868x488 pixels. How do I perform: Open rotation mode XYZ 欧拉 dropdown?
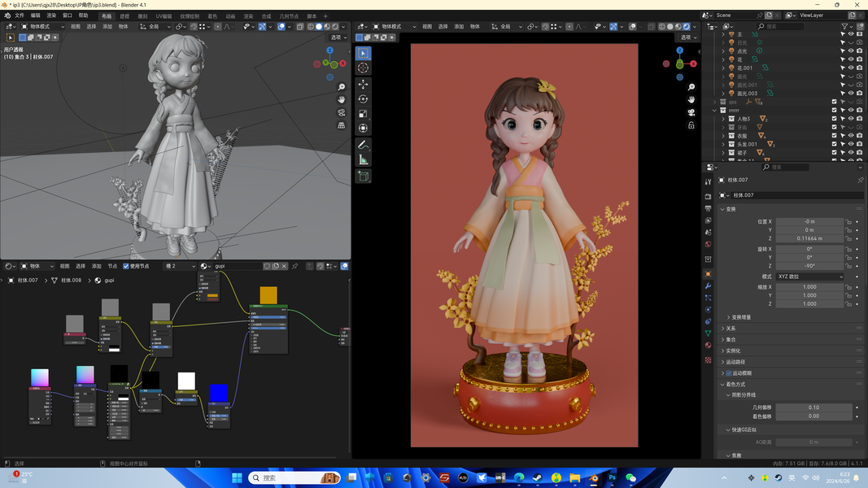[810, 277]
